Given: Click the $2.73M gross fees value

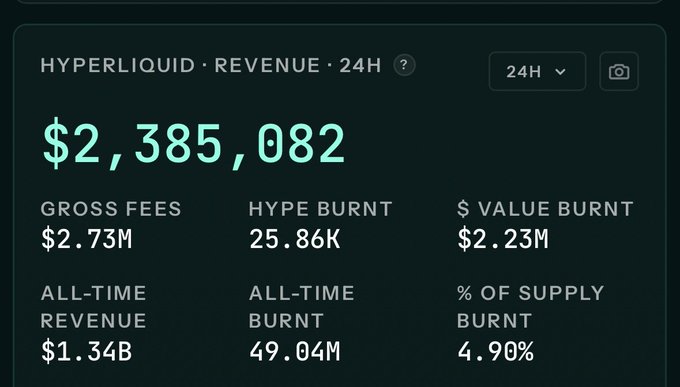Looking at the screenshot, I should 87,239.
